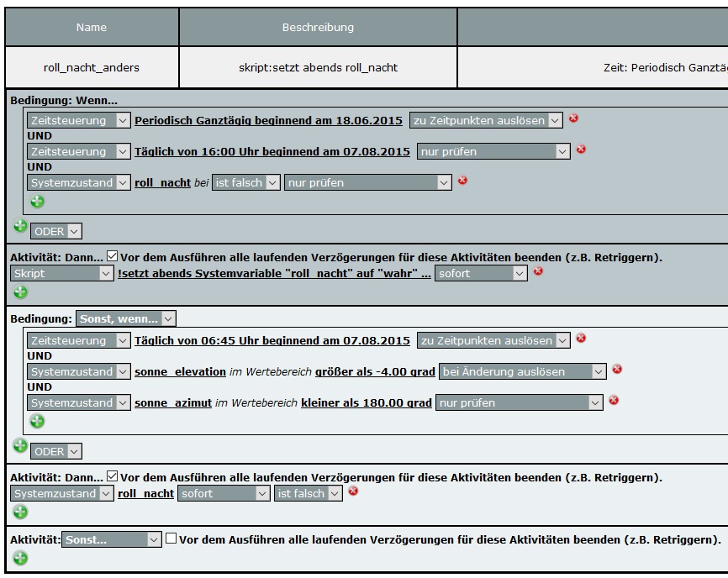Delete the sonne_azimut condition row

614,401
